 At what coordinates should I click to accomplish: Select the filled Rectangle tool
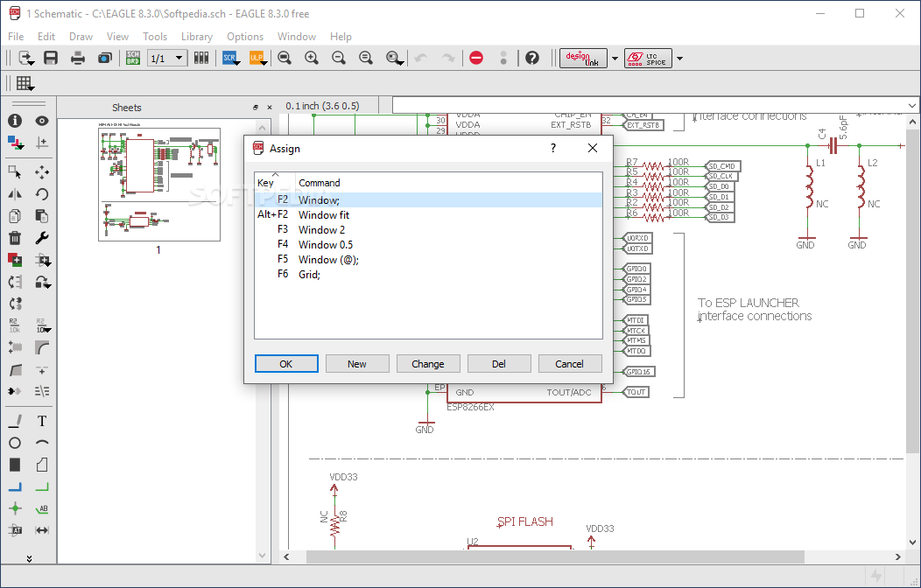tap(15, 465)
